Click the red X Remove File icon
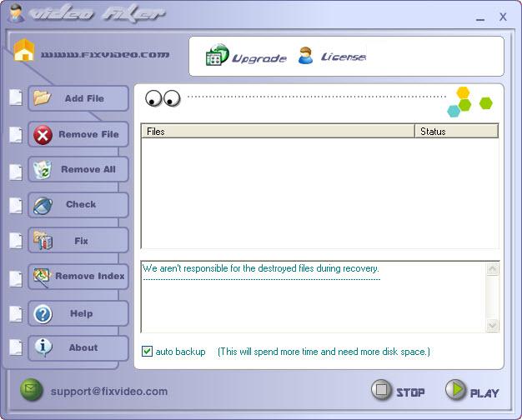The height and width of the screenshot is (420, 522). [x=43, y=135]
